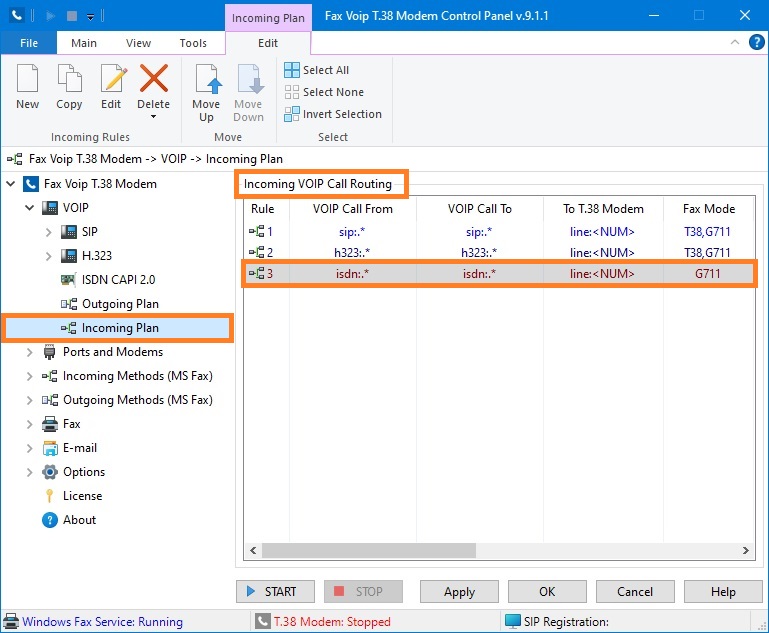
Task: Switch to the View ribbon tab
Action: (x=138, y=43)
